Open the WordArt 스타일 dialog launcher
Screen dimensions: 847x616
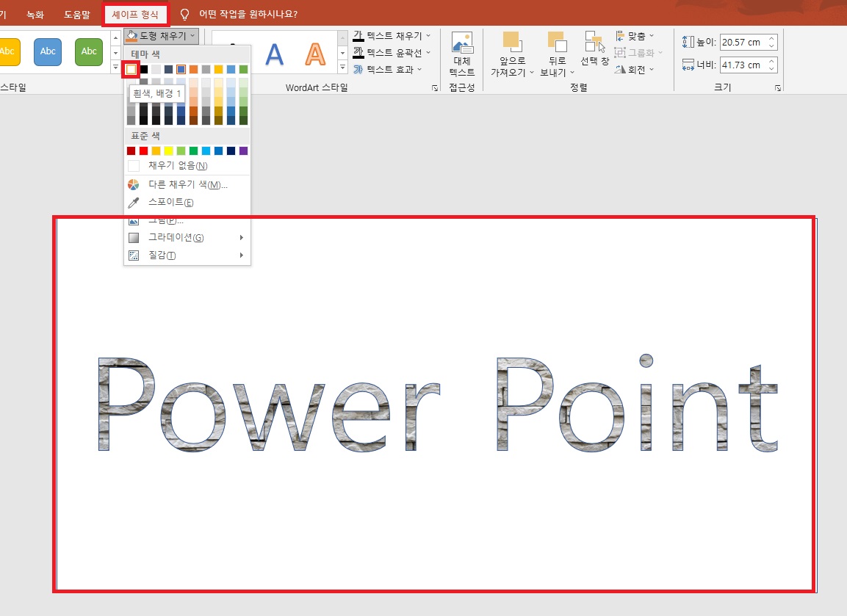[436, 88]
